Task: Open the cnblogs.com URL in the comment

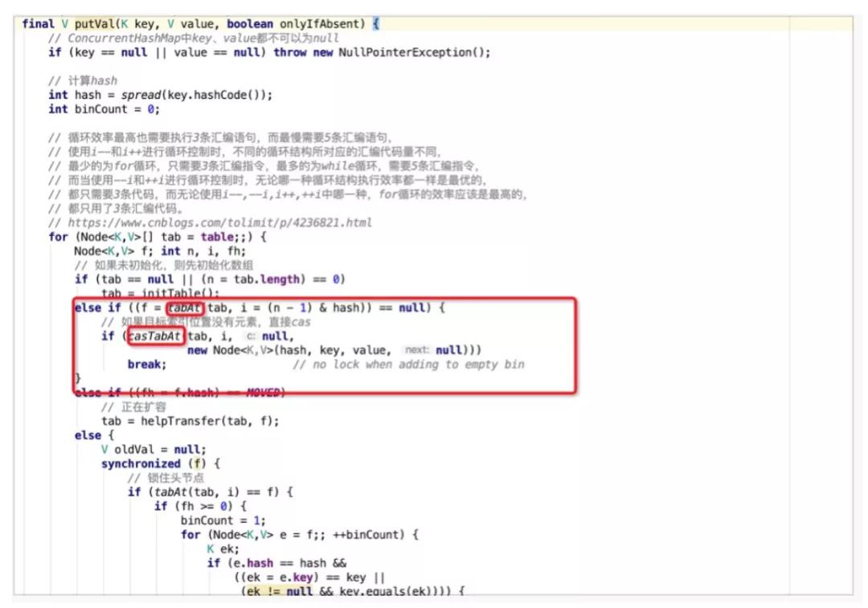Action: pos(213,222)
